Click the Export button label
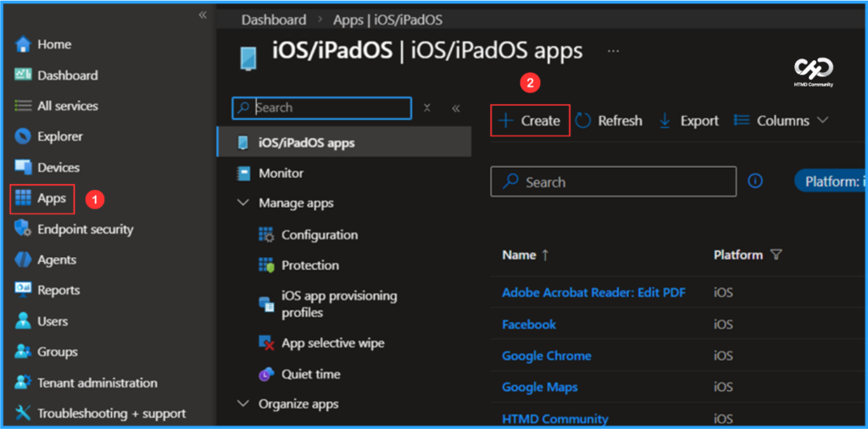The width and height of the screenshot is (868, 429). click(699, 120)
